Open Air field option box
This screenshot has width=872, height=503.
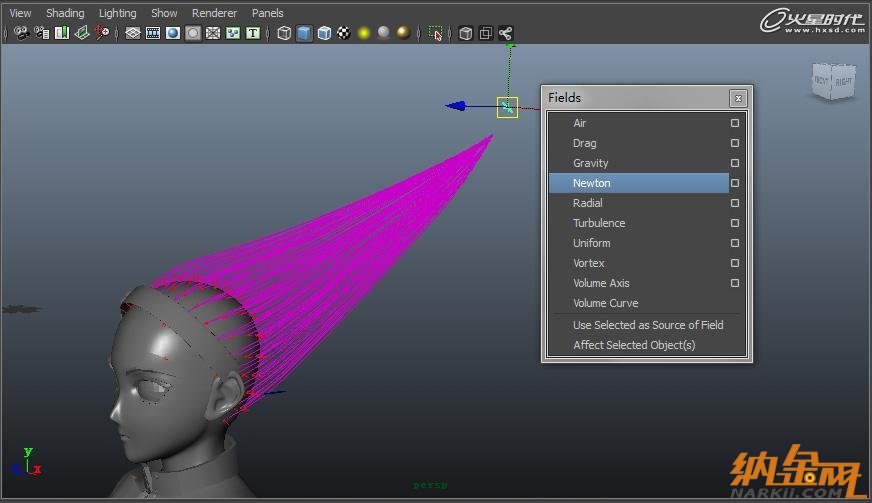pos(735,123)
